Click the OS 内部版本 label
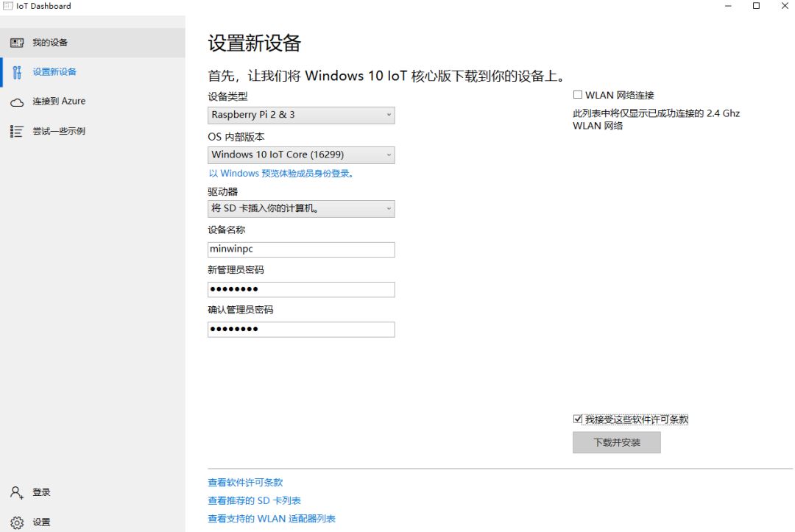 pos(236,137)
